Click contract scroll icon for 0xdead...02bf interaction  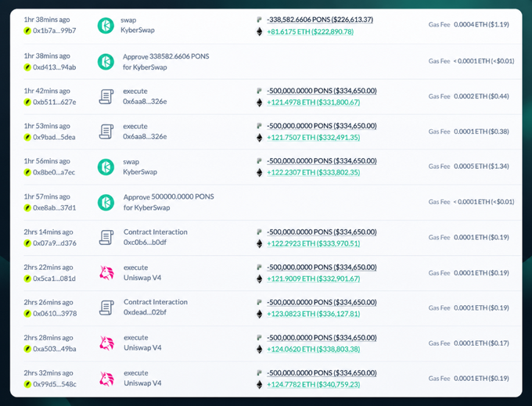click(x=106, y=307)
